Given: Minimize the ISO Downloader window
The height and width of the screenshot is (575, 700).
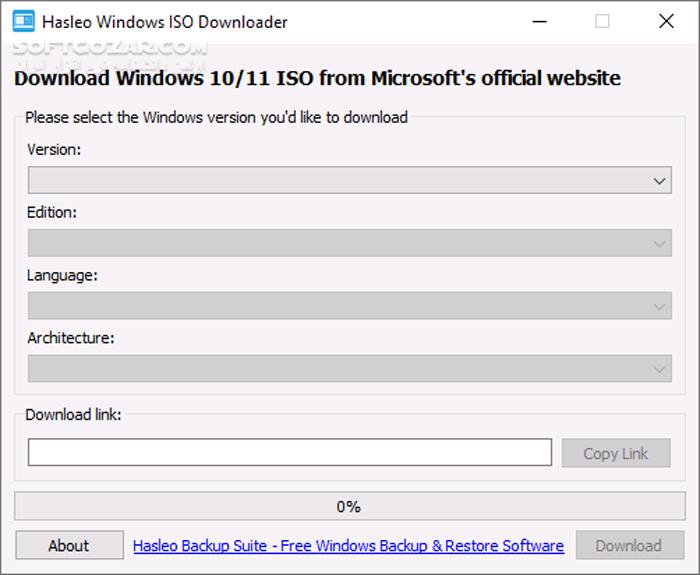Looking at the screenshot, I should (x=539, y=21).
